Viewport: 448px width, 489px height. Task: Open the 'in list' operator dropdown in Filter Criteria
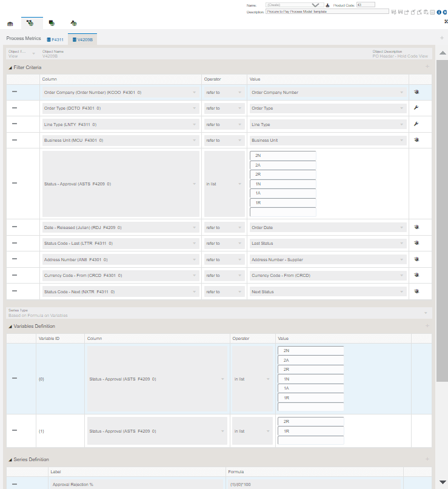pyautogui.click(x=224, y=184)
